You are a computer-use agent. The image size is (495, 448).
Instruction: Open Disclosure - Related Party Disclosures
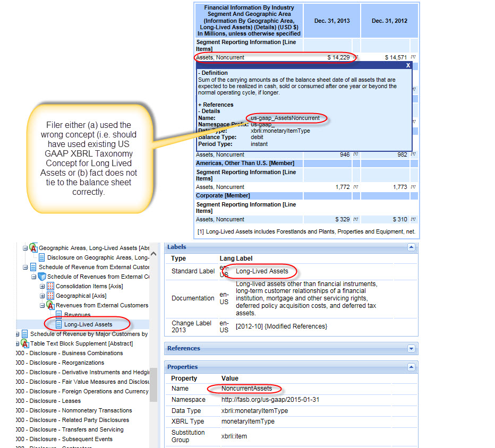tap(73, 420)
